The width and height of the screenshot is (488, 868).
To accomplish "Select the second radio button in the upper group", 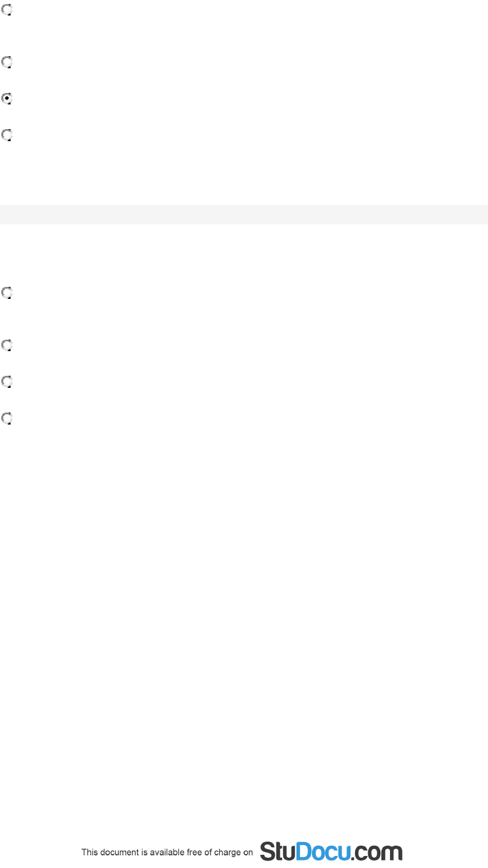I will coord(7,62).
